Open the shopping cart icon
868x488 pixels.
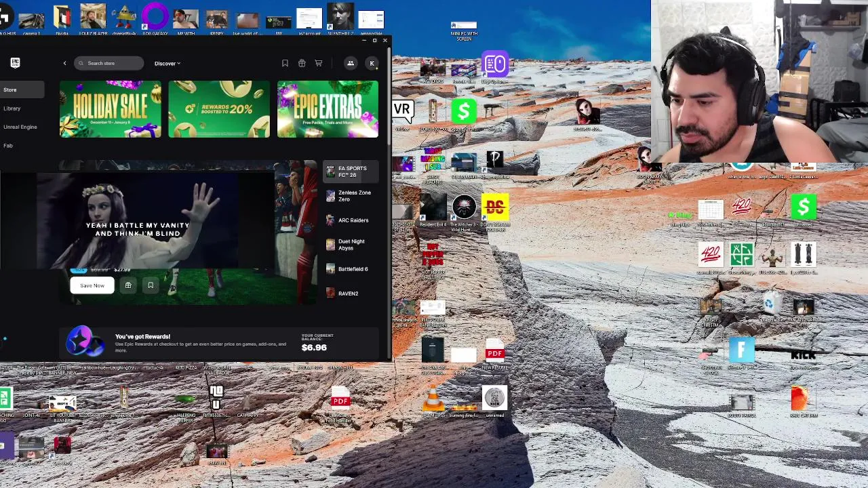tap(318, 64)
